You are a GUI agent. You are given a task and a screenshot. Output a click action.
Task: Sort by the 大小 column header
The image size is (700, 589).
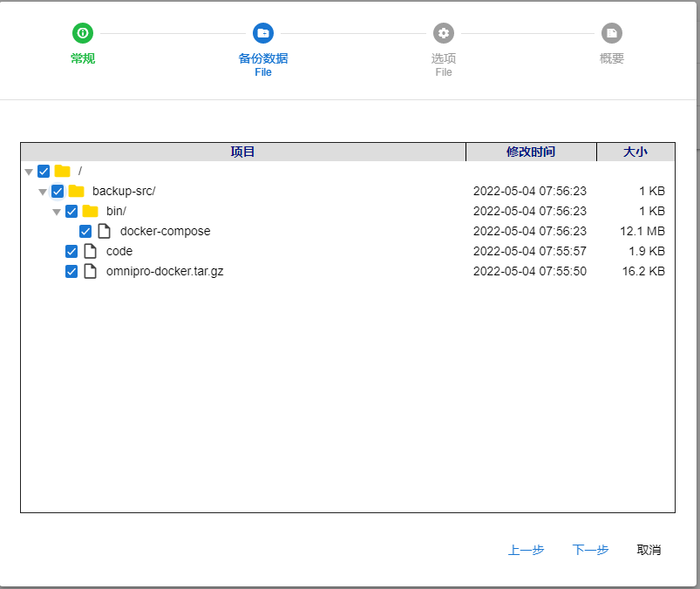pyautogui.click(x=635, y=152)
